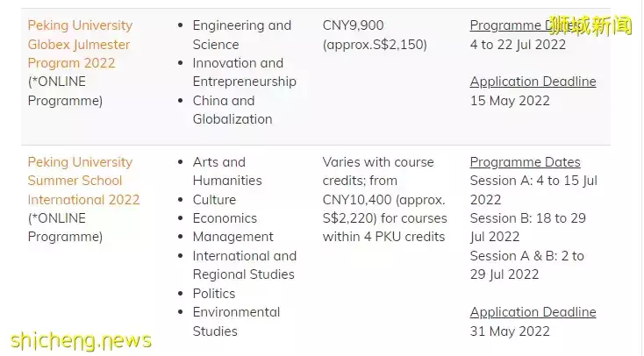Open Peking University Globex Julmester Program 2022 link
The image size is (644, 356).
tap(80, 44)
